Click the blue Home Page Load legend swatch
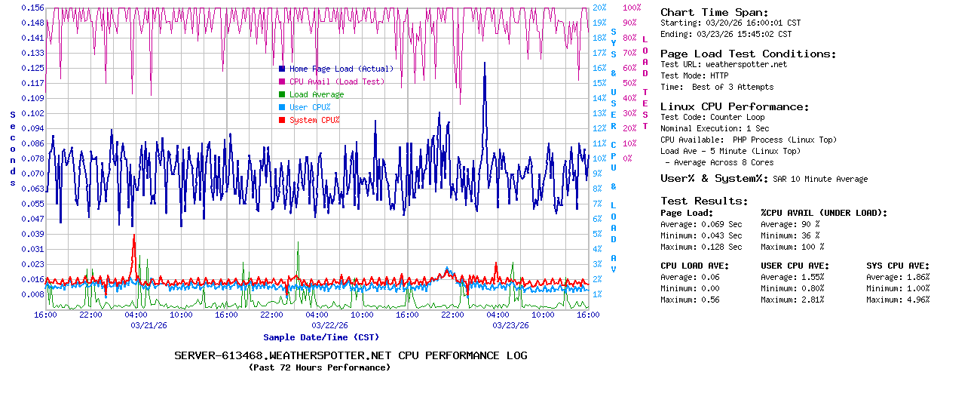980x415 pixels. tap(282, 69)
